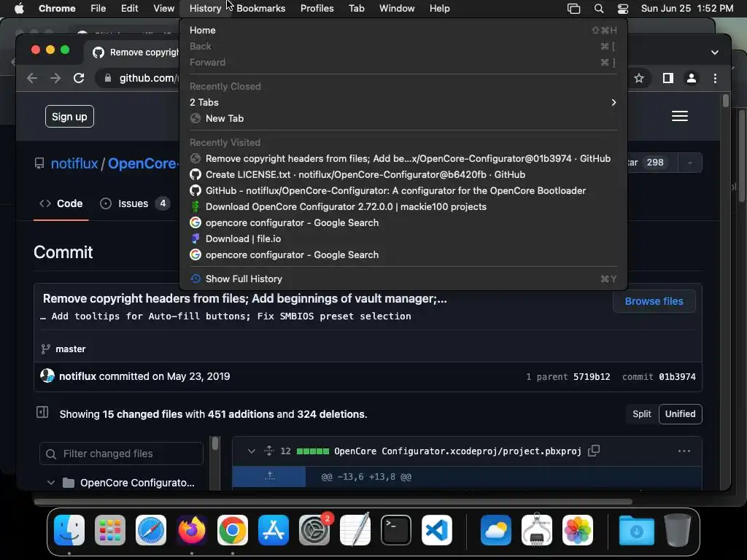
Task: Open Download OpenCore Configurator 2.72.0.0 entry
Action: [403, 206]
